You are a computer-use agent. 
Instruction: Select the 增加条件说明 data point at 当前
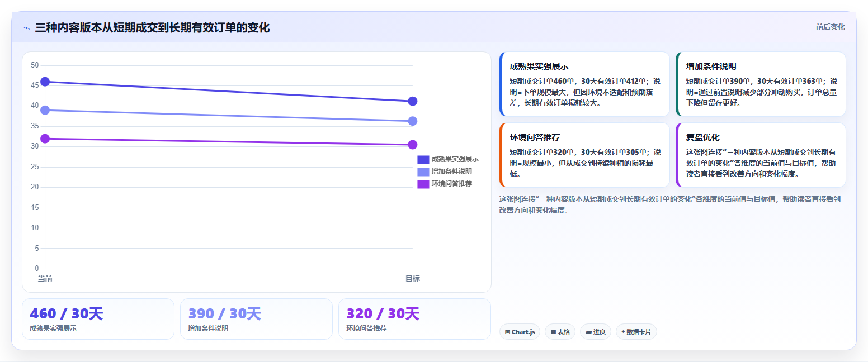coord(45,110)
